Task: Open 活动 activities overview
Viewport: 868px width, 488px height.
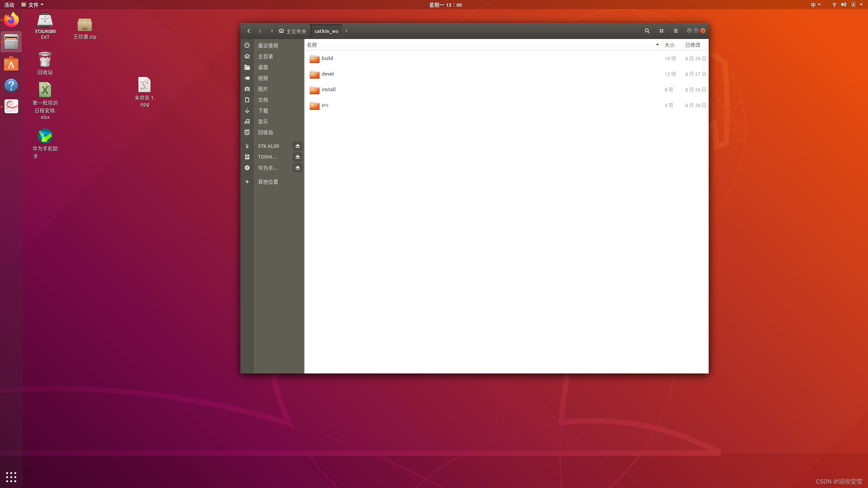Action: (x=9, y=5)
